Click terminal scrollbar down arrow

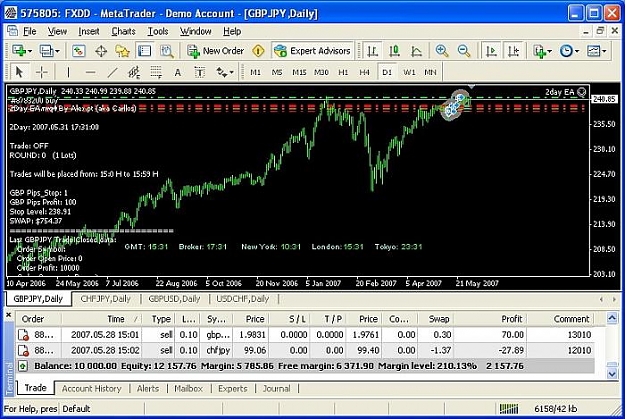(612, 374)
